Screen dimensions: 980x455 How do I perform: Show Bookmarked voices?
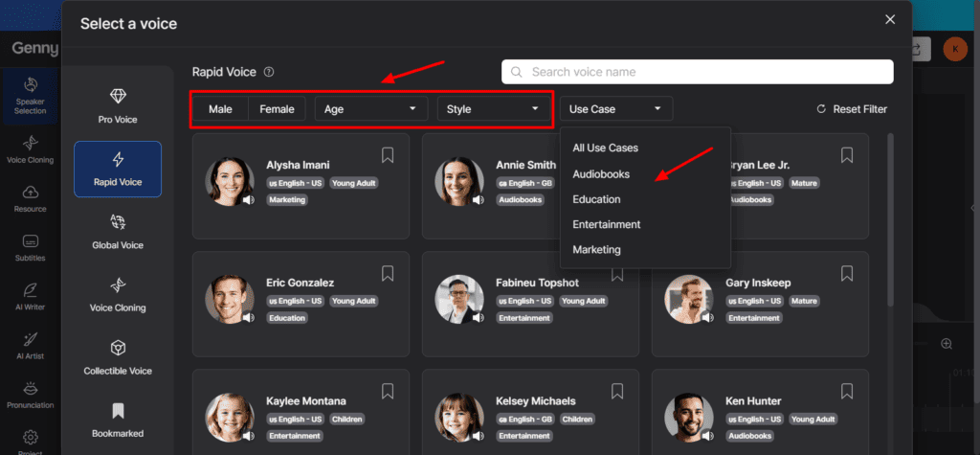click(x=118, y=420)
